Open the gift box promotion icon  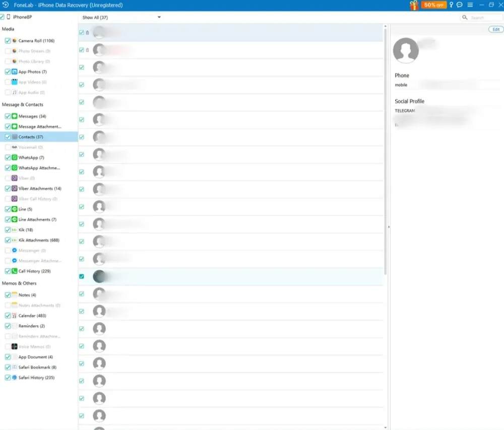pos(414,5)
